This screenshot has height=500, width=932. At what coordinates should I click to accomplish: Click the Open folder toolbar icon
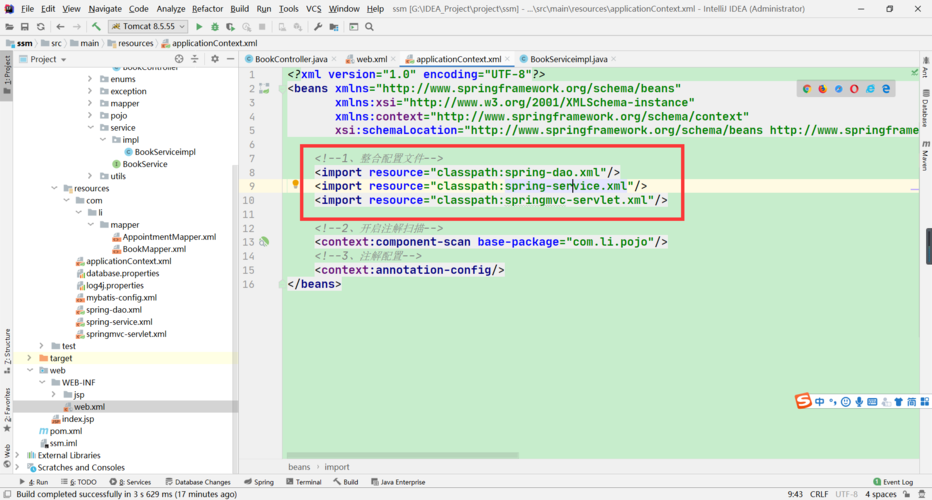9,27
